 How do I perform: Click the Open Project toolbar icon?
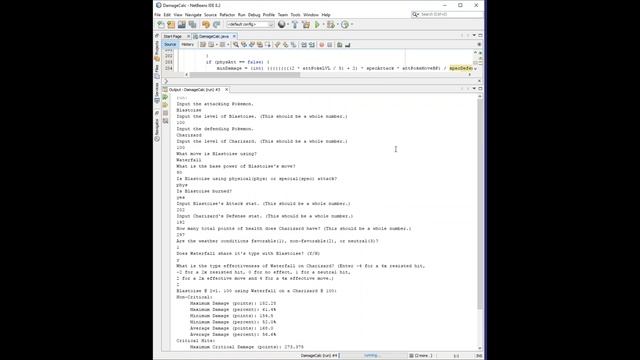182,24
